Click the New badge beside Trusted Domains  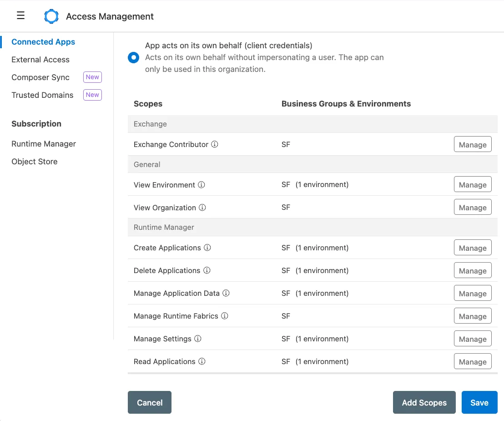click(93, 95)
